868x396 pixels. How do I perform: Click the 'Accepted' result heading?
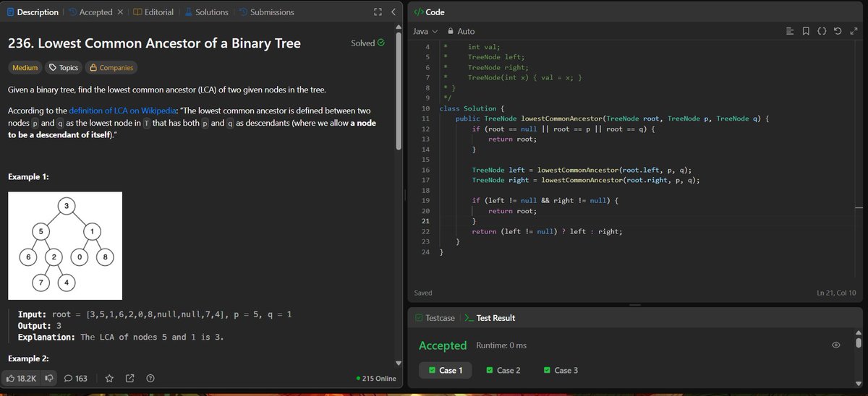pos(443,345)
